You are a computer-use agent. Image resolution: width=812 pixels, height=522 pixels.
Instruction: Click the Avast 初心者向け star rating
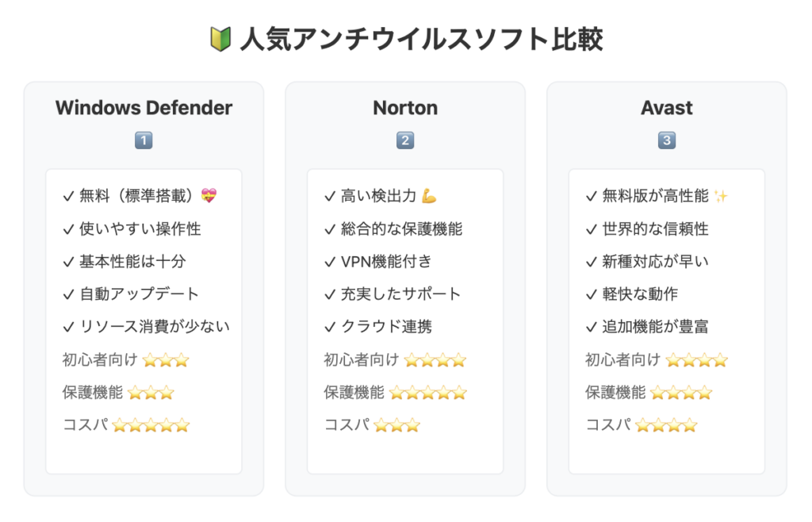pyautogui.click(x=697, y=360)
